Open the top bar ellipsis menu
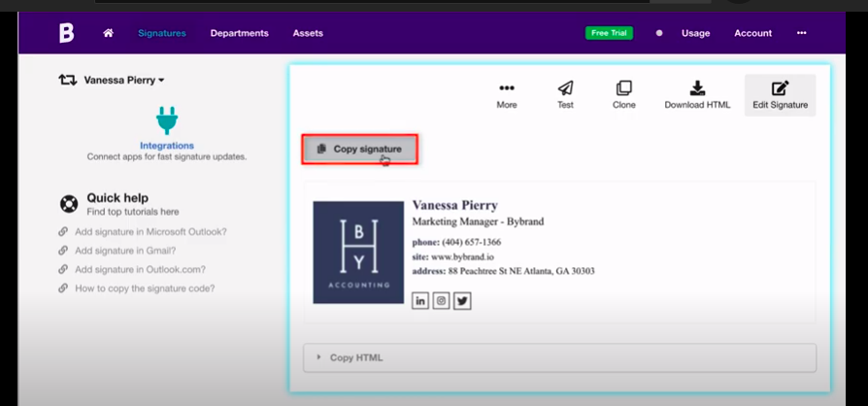The image size is (868, 406). click(x=801, y=33)
